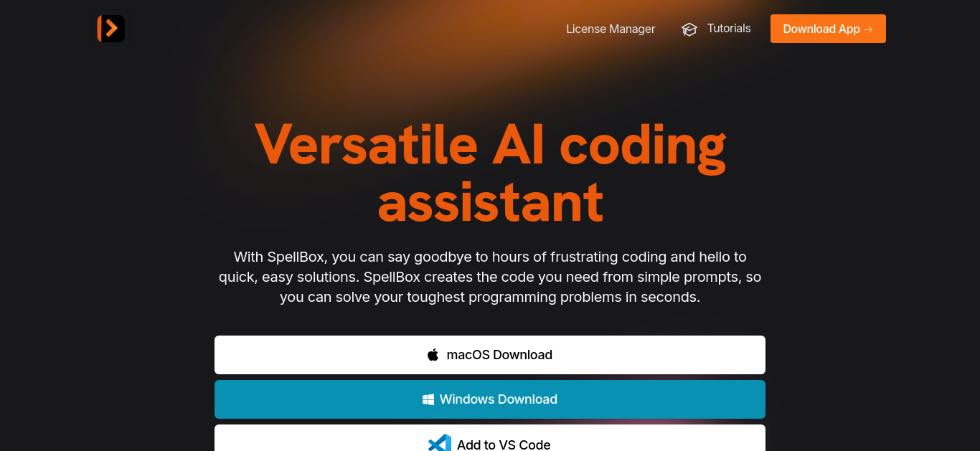Screen dimensions: 980x451
Task: Click the Apple logo on macOS Download
Action: point(433,355)
